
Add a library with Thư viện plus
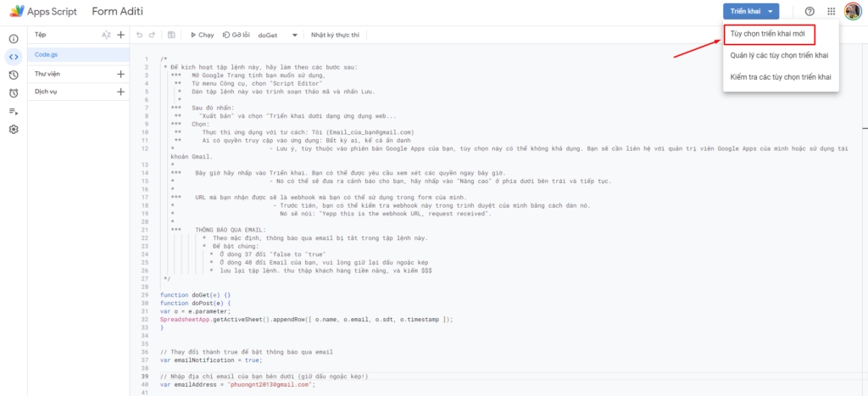[120, 74]
